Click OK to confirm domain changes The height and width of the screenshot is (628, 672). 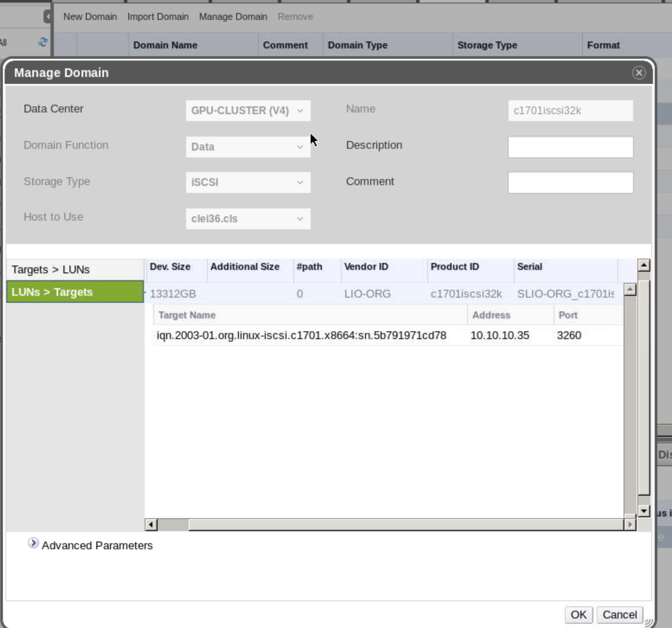click(578, 615)
